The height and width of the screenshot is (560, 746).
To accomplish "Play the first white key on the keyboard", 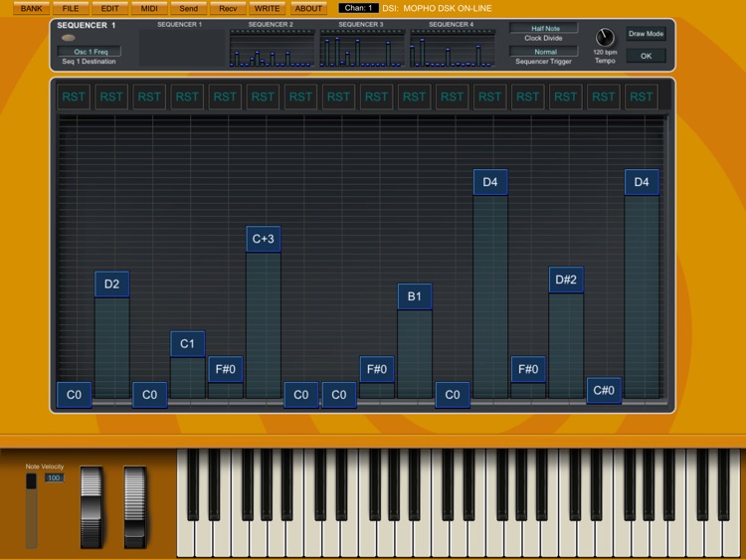I will [x=186, y=538].
